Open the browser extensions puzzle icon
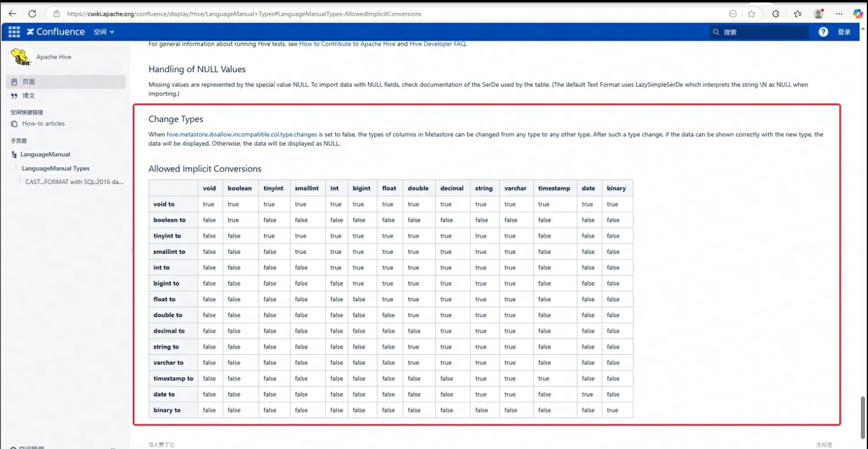This screenshot has height=449, width=868. [776, 14]
